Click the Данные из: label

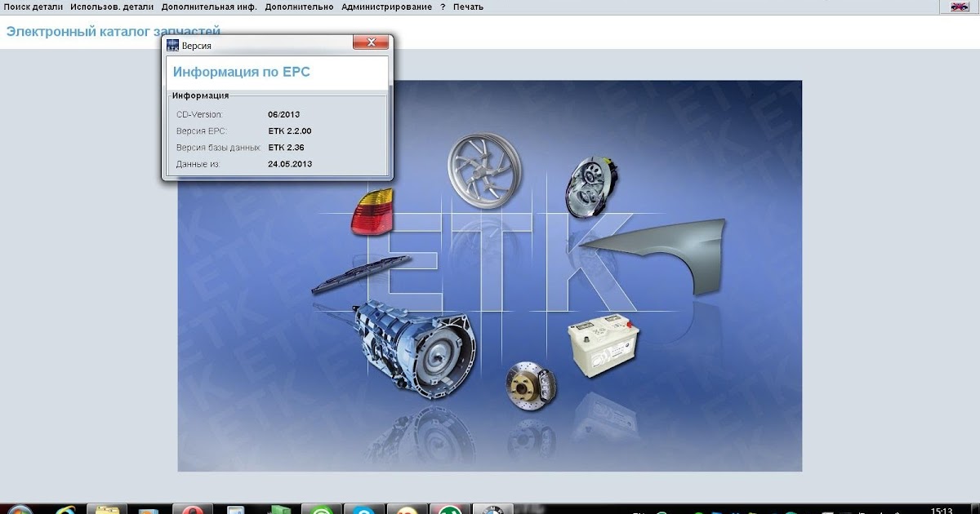coord(198,164)
